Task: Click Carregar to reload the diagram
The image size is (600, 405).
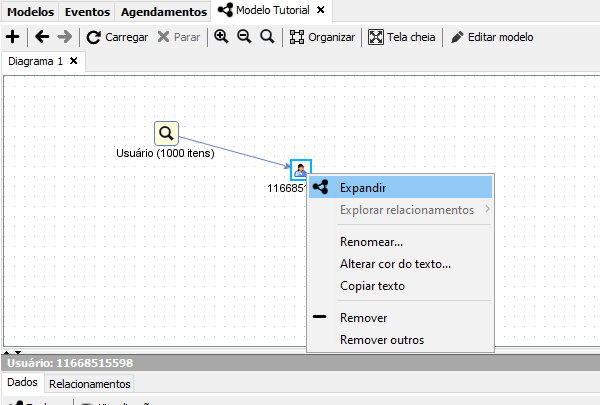Action: 117,37
